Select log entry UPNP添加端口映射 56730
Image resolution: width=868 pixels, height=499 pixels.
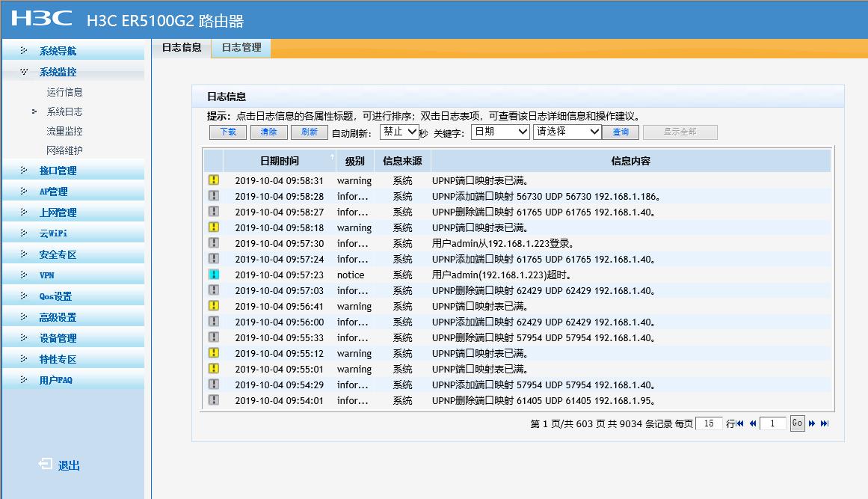click(x=547, y=196)
